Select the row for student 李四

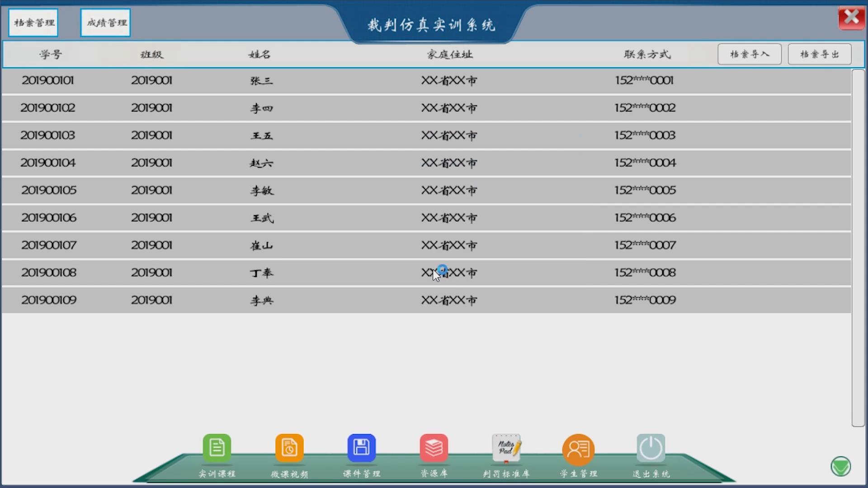261,108
